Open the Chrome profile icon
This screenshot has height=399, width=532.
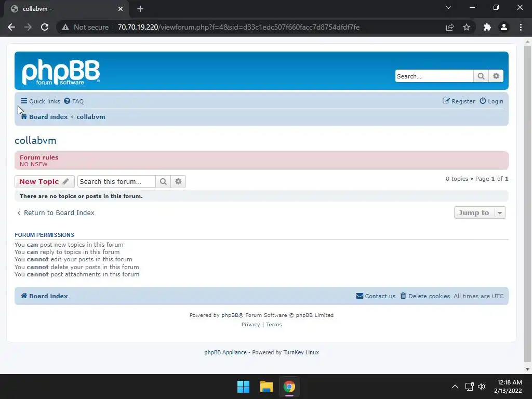[x=504, y=27]
